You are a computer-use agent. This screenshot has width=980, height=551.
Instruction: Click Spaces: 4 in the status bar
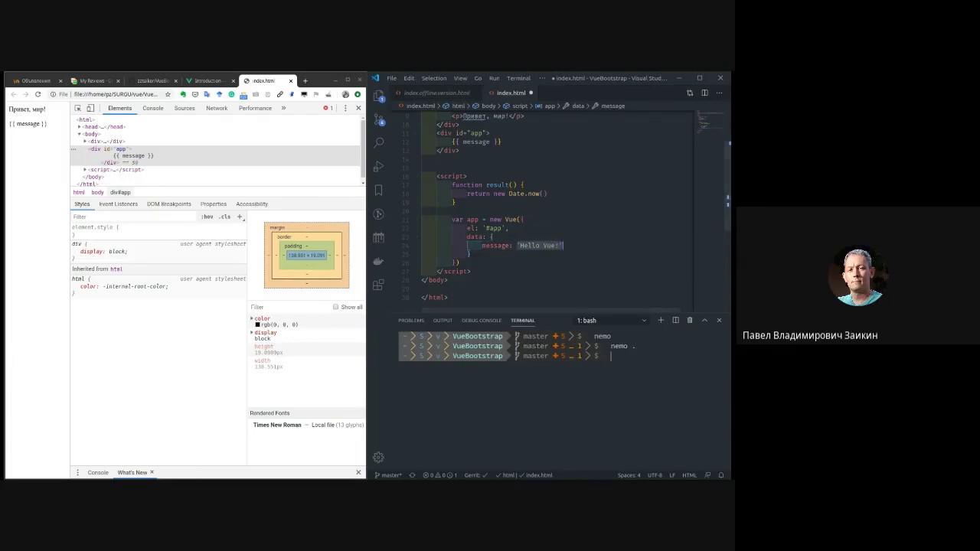(x=629, y=475)
